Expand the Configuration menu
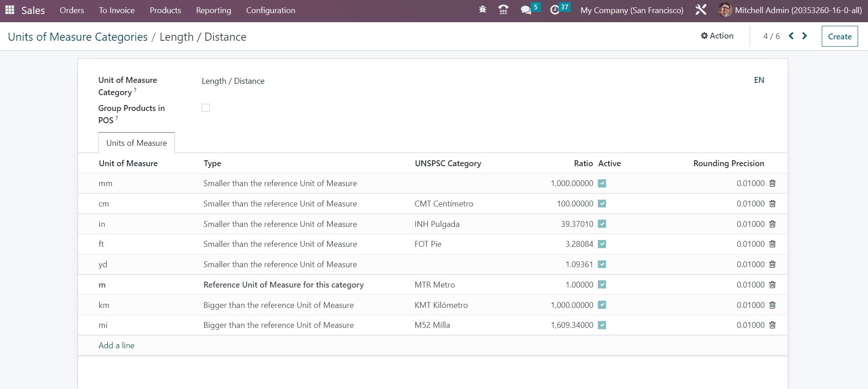The width and height of the screenshot is (868, 389). click(271, 10)
